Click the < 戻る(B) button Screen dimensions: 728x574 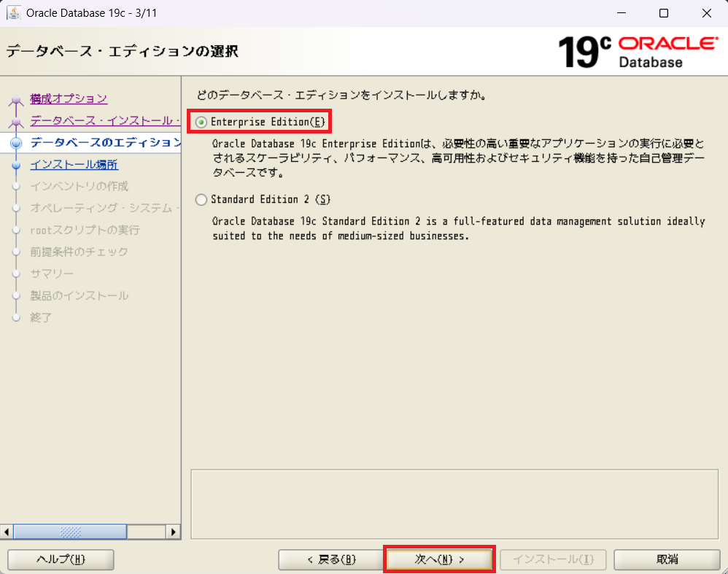pyautogui.click(x=331, y=559)
